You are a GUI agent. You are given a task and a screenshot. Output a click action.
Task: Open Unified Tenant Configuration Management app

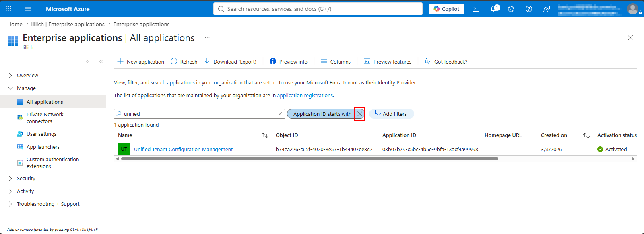tap(183, 149)
